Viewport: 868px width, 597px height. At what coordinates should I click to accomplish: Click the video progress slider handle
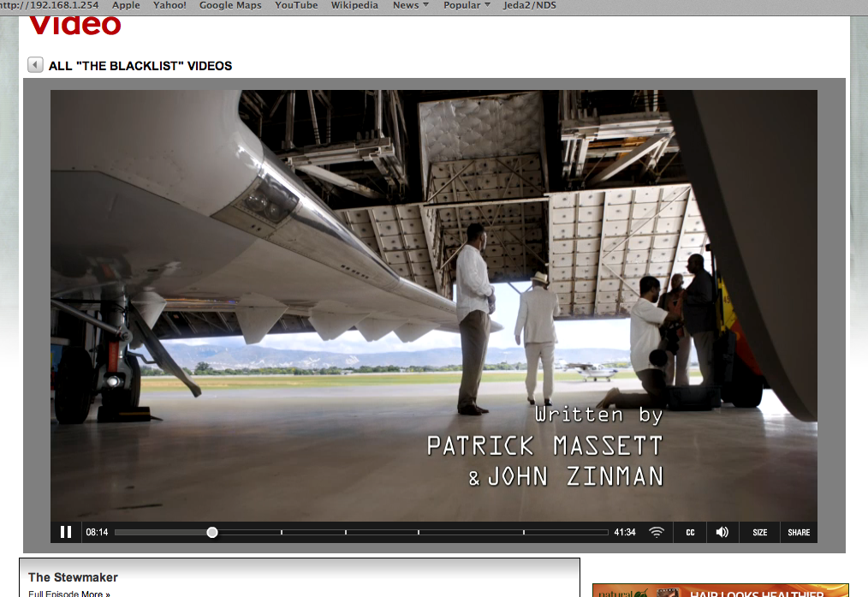click(212, 532)
